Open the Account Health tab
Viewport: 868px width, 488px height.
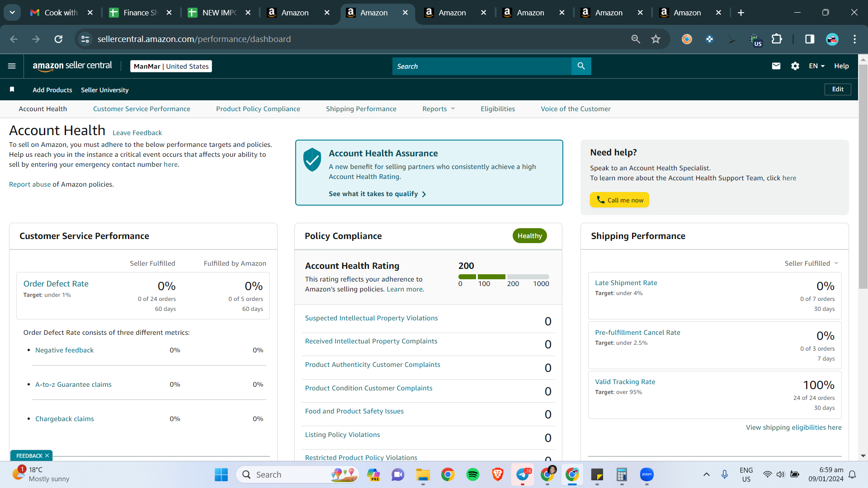(x=43, y=109)
